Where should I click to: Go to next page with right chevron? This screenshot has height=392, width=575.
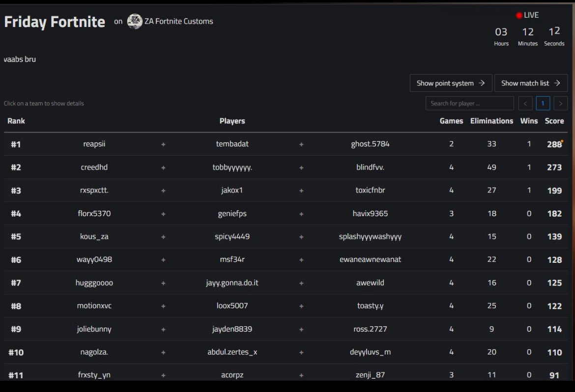coord(561,104)
